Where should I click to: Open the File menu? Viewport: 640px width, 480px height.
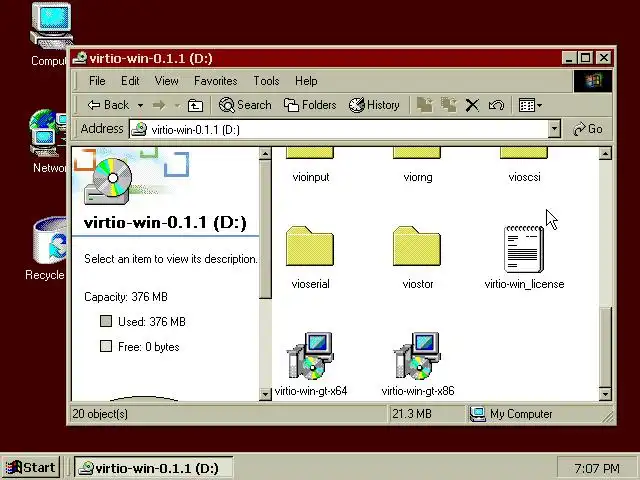tap(97, 81)
